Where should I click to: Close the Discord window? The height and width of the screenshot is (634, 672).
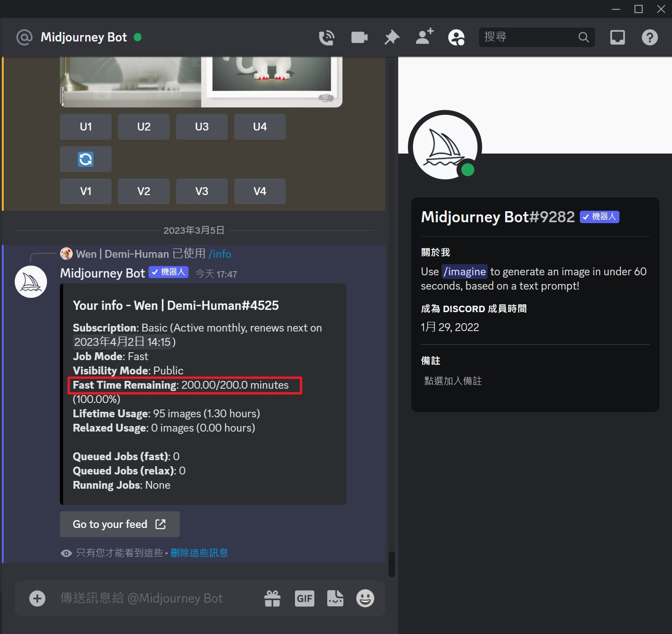[661, 9]
